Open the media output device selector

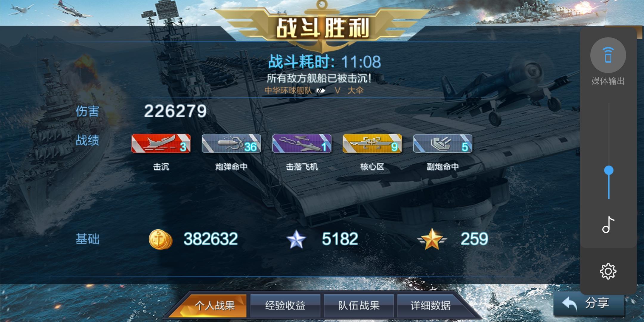pyautogui.click(x=608, y=55)
